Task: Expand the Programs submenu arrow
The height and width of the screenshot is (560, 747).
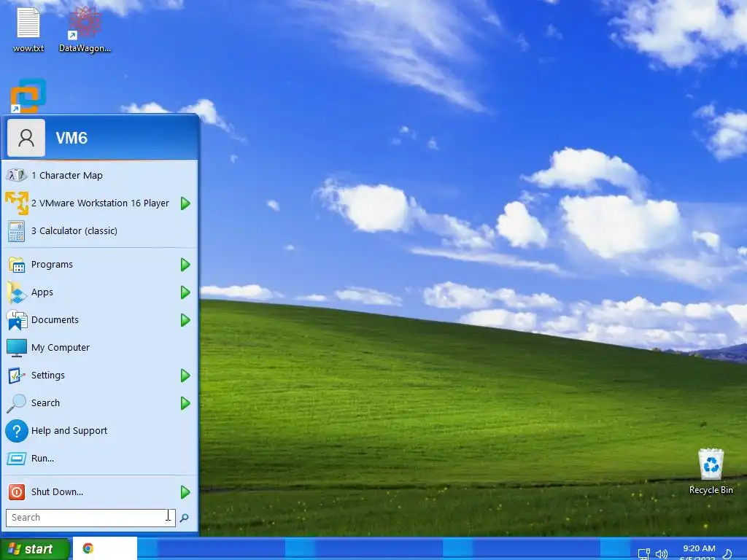Action: coord(185,265)
